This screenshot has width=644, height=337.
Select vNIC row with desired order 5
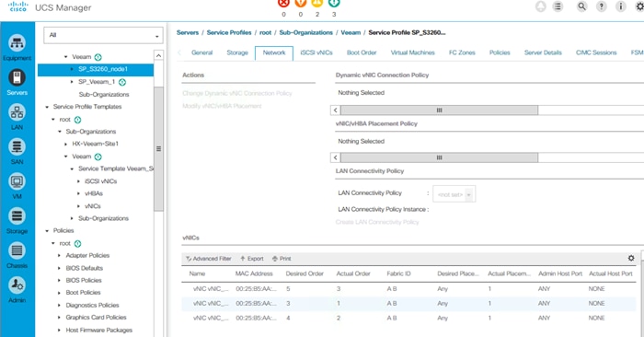coord(408,288)
